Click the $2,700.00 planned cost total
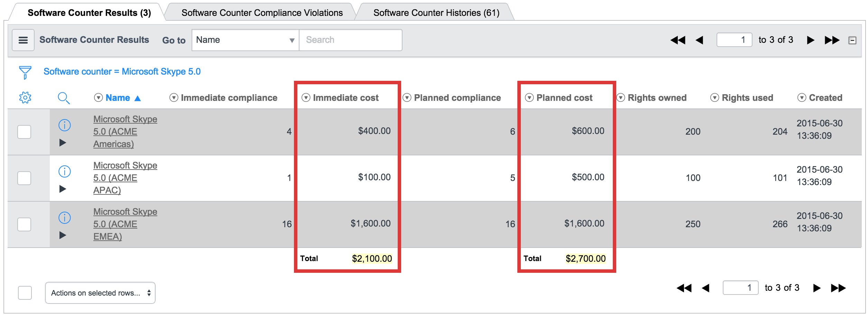Screen dimensions: 868x317 click(x=585, y=259)
